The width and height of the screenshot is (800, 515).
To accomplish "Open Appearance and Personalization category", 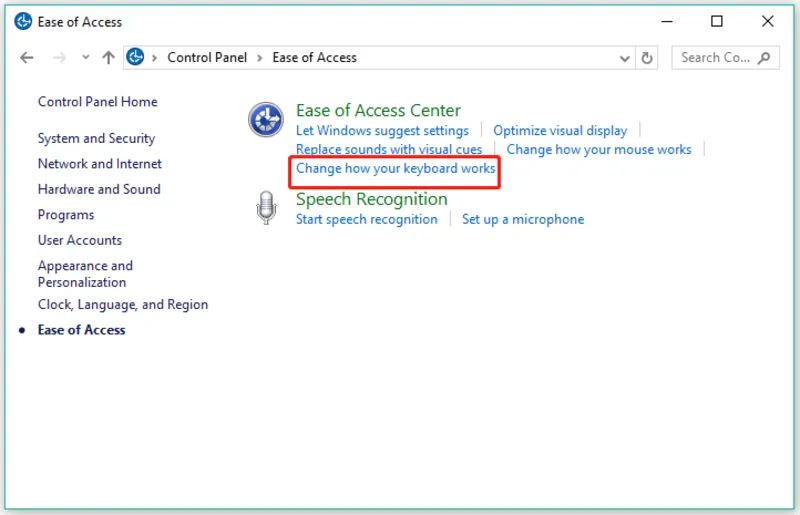I will (x=85, y=274).
